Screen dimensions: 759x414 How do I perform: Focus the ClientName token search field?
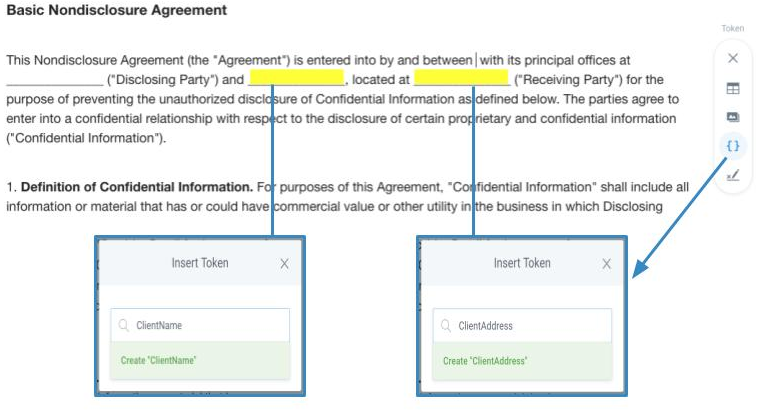tap(200, 325)
